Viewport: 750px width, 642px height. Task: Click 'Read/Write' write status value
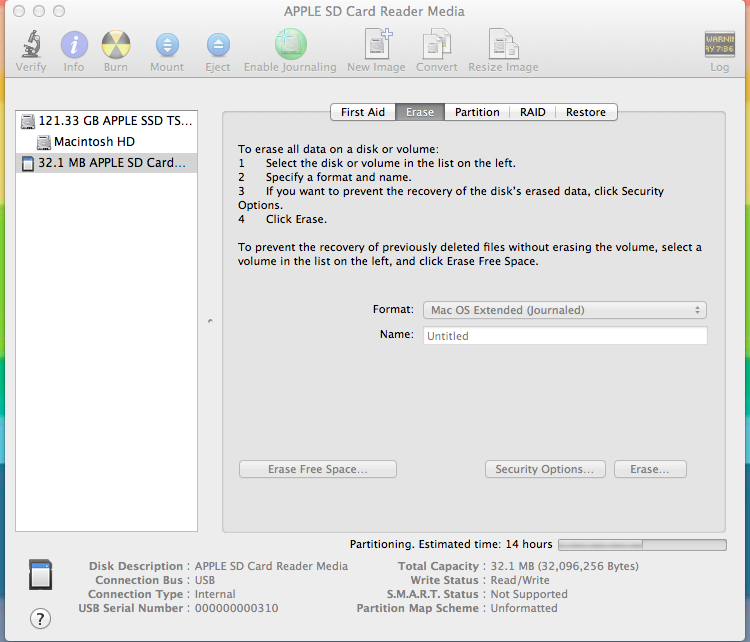(520, 580)
